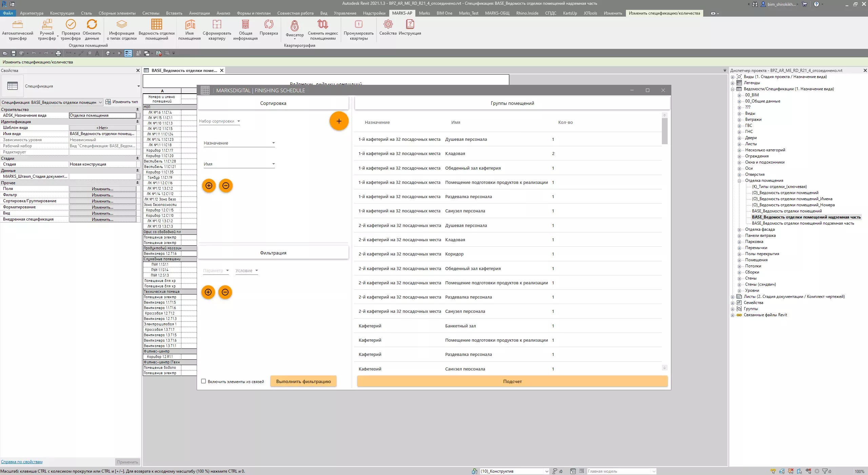Image resolution: width=868 pixels, height=475 pixels.
Task: Open the Условие filter dropdown
Action: click(x=247, y=271)
